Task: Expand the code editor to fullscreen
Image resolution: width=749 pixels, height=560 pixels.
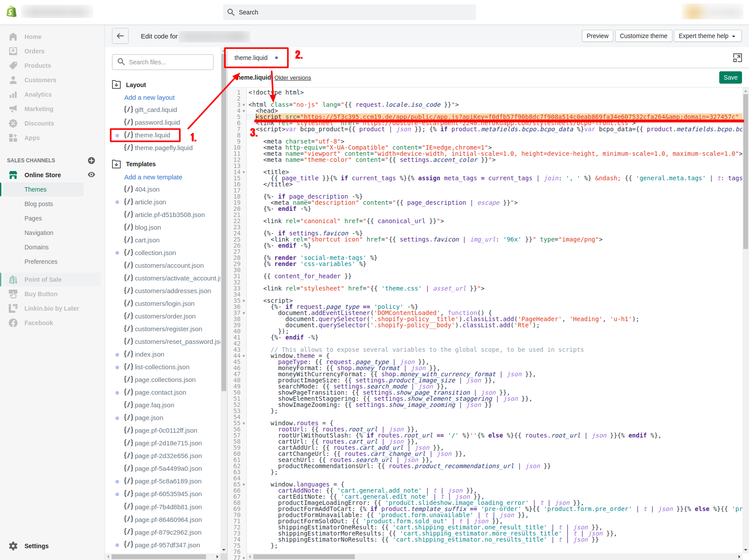Action: click(738, 58)
